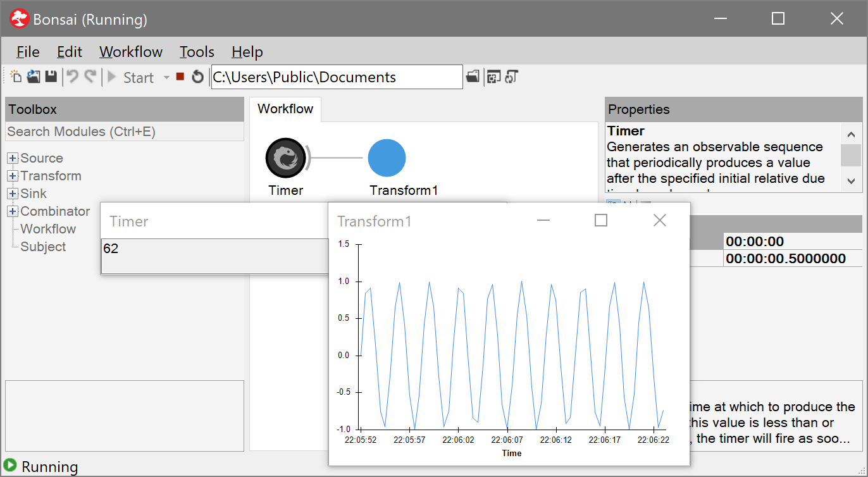The height and width of the screenshot is (477, 868).
Task: Browse for a working directory folder
Action: [472, 77]
